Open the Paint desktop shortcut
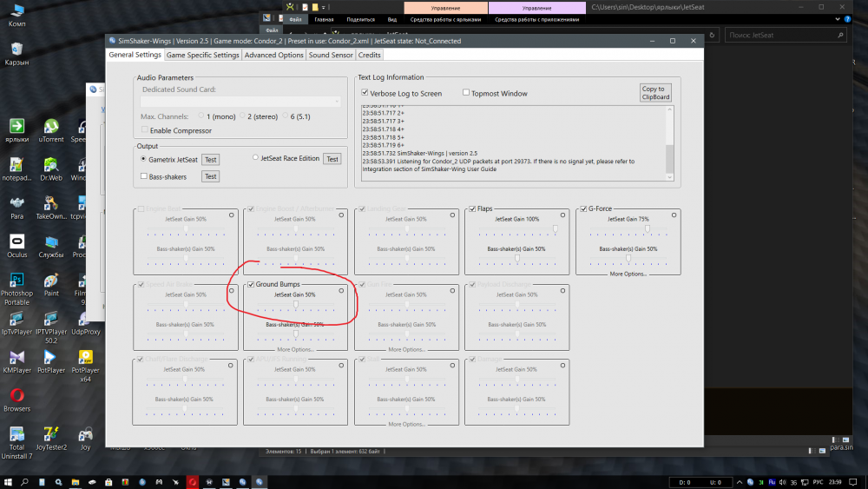868x489 pixels. coord(51,285)
